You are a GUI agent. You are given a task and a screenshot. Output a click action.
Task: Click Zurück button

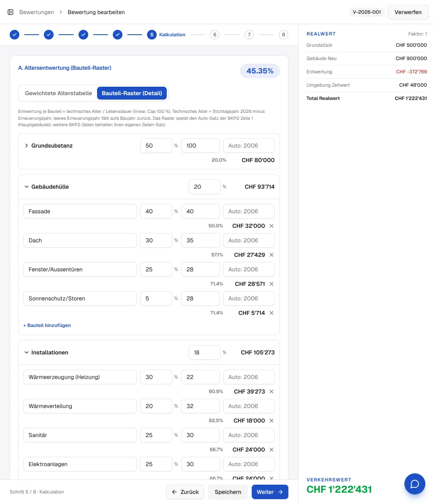tap(185, 492)
